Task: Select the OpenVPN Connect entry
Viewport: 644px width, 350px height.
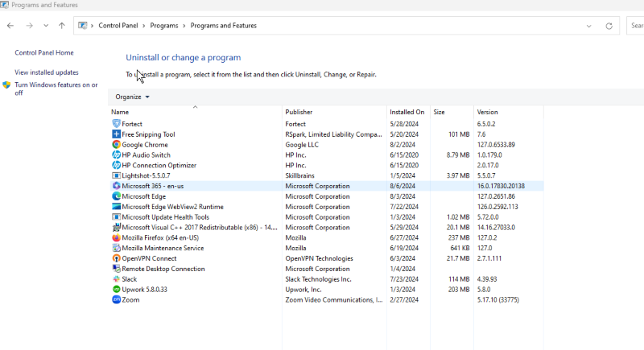Action: [x=149, y=258]
